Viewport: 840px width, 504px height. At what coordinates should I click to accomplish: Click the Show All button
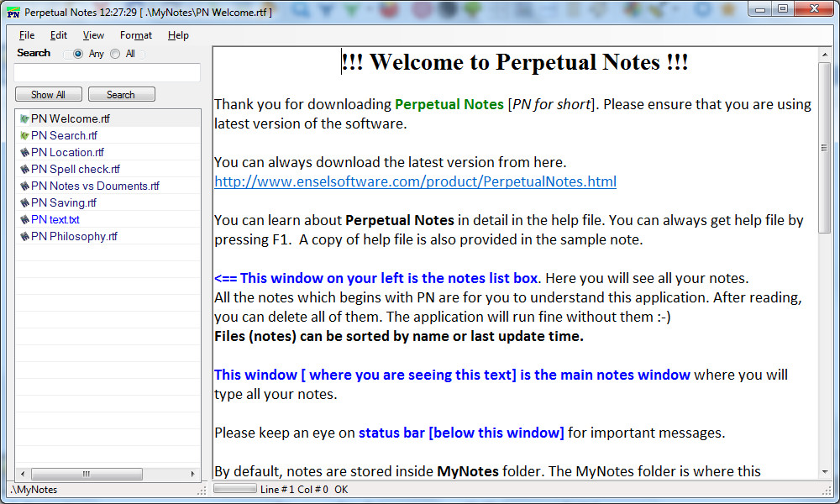pyautogui.click(x=49, y=94)
